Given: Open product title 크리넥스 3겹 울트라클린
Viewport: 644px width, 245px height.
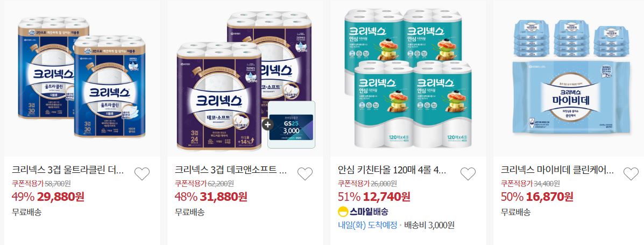Looking at the screenshot, I should [68, 170].
